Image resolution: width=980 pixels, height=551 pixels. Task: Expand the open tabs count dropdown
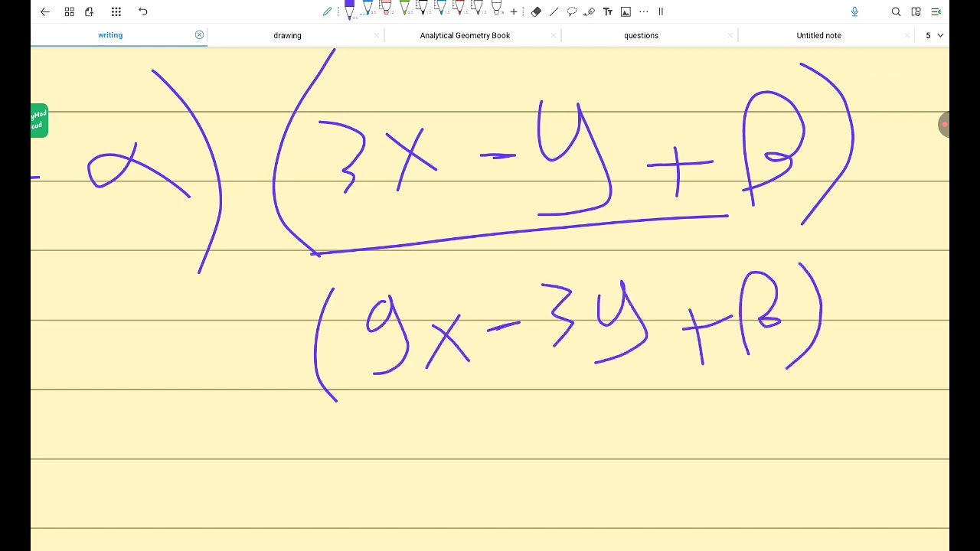coord(934,35)
